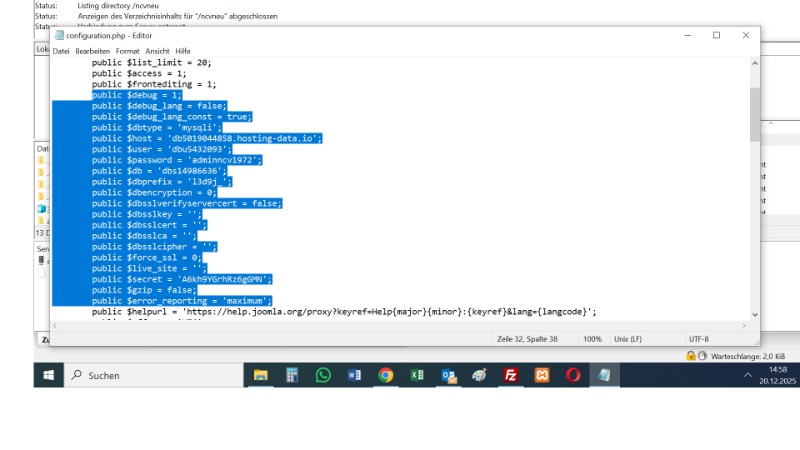Switch to FileZilla in the taskbar
800x450 pixels.
click(510, 375)
